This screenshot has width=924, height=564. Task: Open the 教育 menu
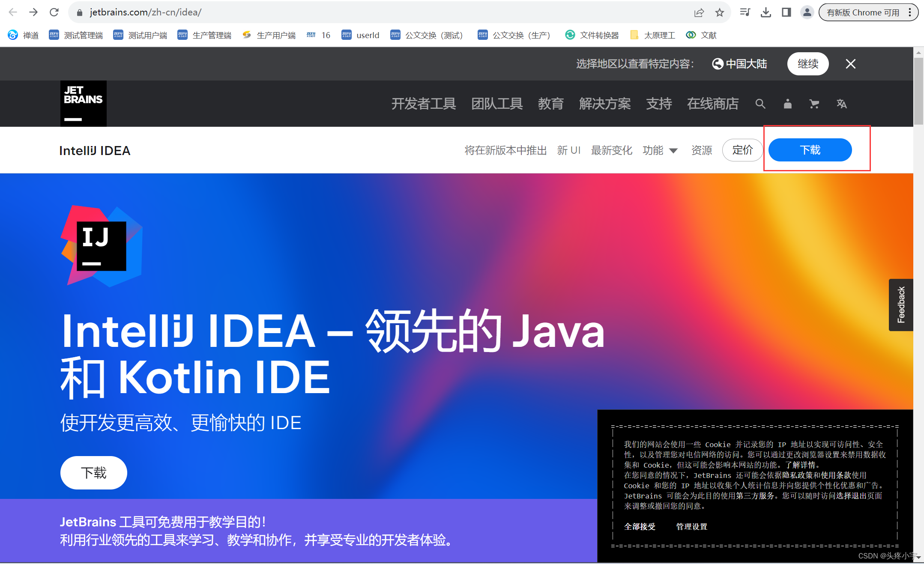(551, 104)
